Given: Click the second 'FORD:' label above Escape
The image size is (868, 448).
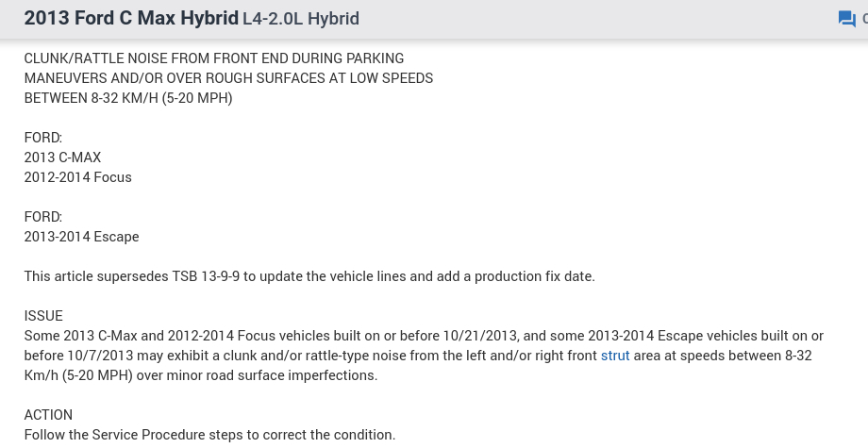Looking at the screenshot, I should tap(43, 217).
